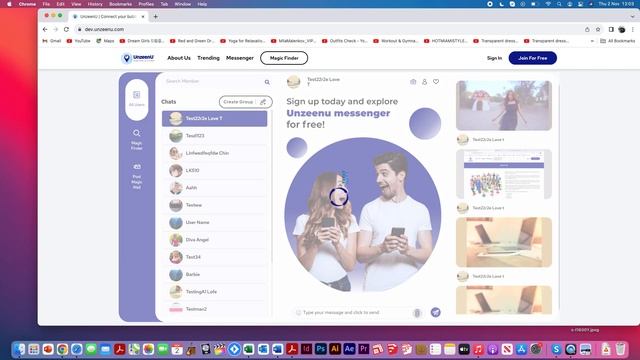Viewport: 640px width, 360px height.
Task: Open the chat with Test34
Action: (x=215, y=257)
